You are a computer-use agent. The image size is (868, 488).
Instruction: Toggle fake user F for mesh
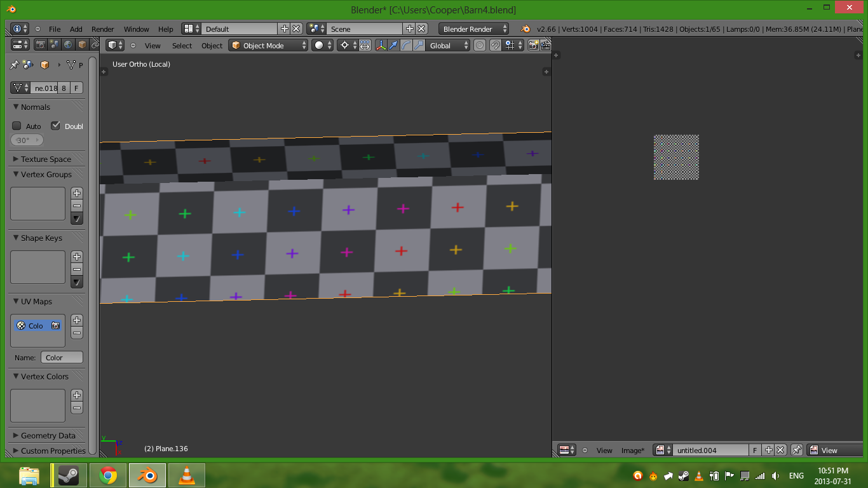pos(76,88)
